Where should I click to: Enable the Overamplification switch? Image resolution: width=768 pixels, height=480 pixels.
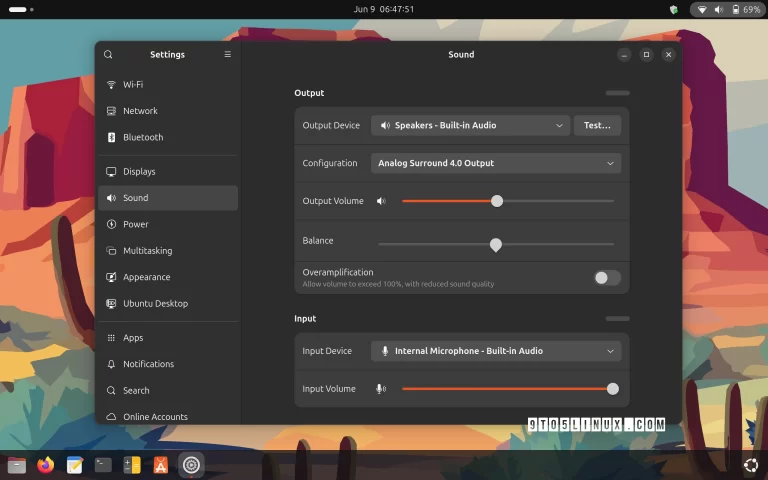pos(607,278)
